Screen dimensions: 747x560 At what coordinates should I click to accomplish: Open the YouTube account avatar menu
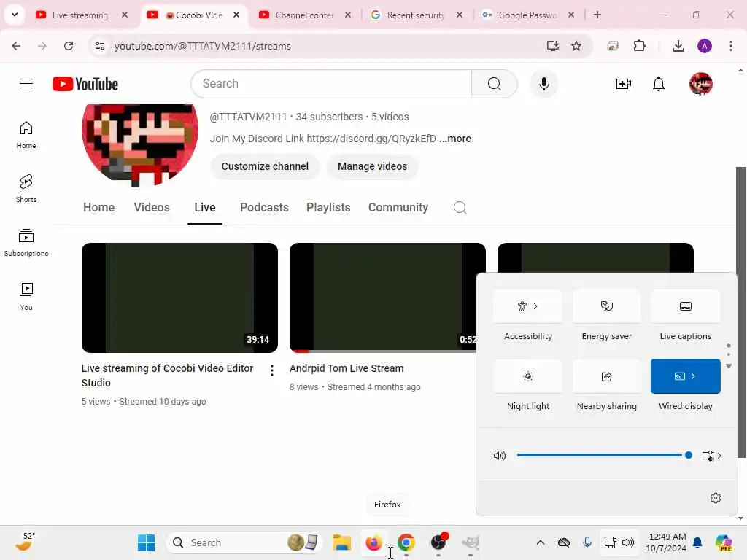pyautogui.click(x=700, y=84)
